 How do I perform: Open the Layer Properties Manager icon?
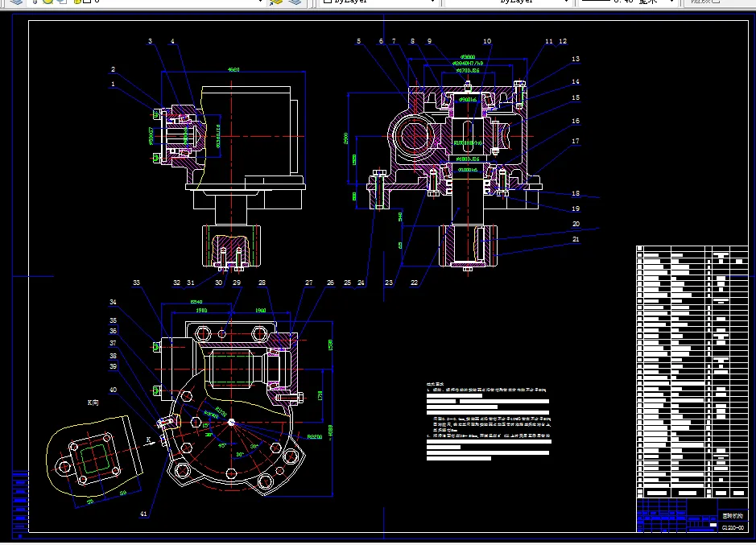coord(16,2)
